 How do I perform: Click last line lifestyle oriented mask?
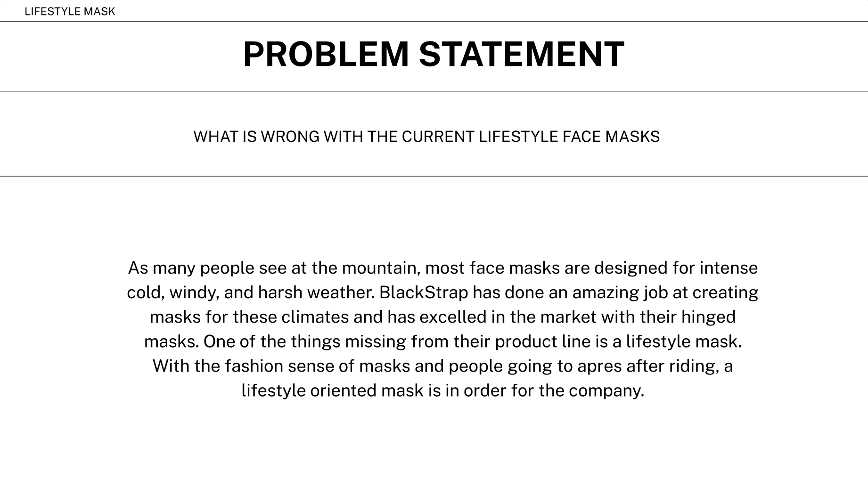tap(443, 390)
